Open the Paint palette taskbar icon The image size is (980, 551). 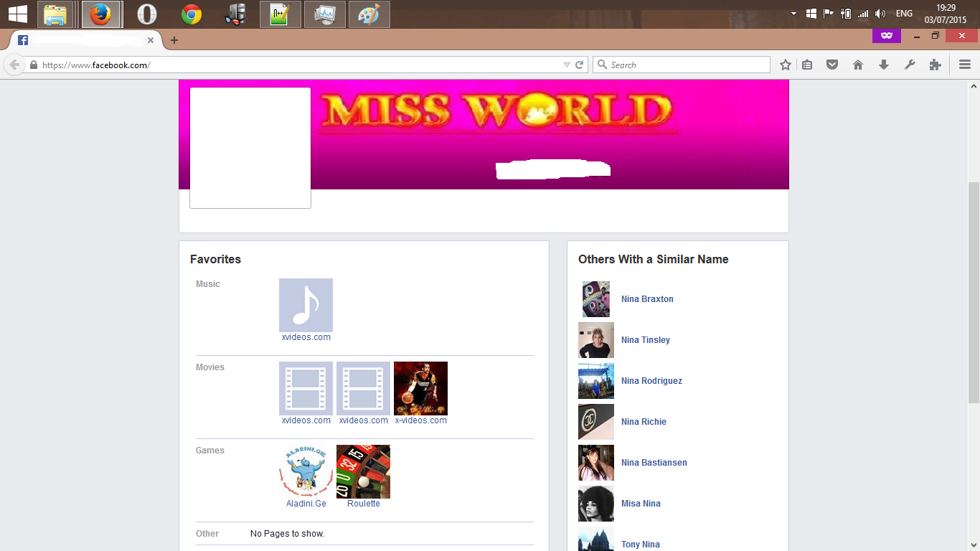369,14
